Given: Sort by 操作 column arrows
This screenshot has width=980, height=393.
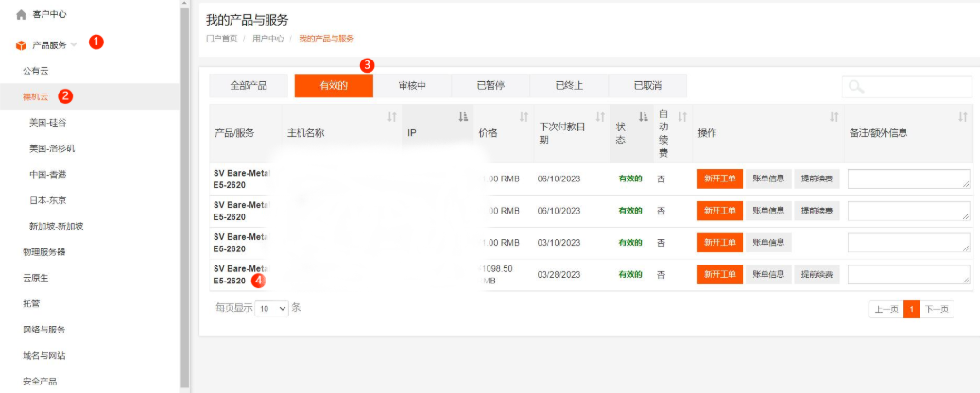Looking at the screenshot, I should (x=834, y=117).
